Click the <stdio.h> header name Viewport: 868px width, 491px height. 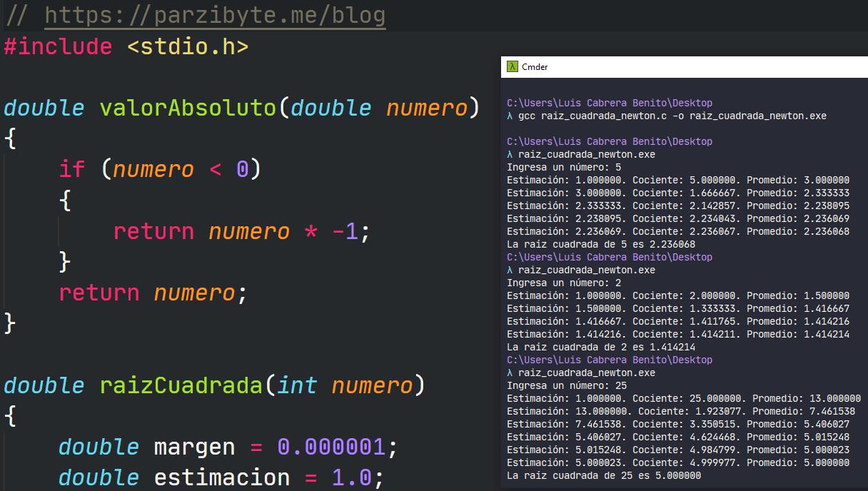pos(188,47)
